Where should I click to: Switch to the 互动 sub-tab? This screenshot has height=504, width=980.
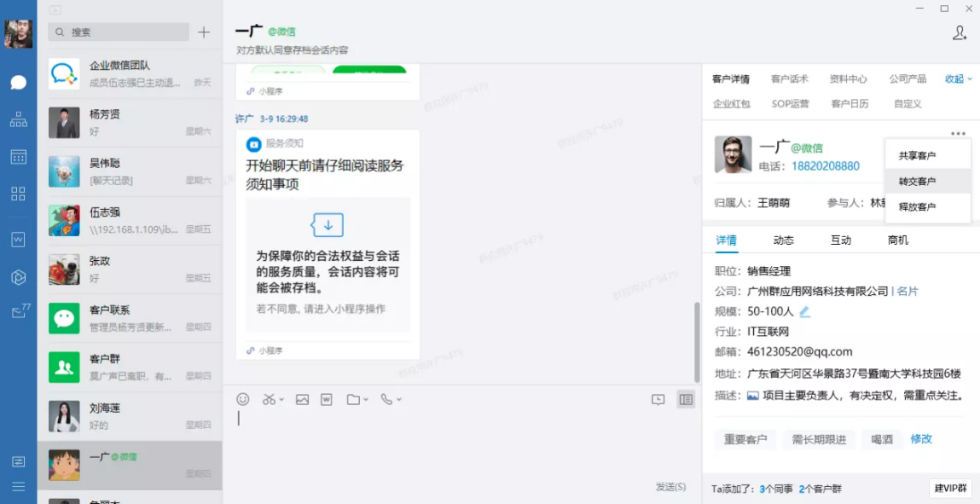pyautogui.click(x=841, y=240)
